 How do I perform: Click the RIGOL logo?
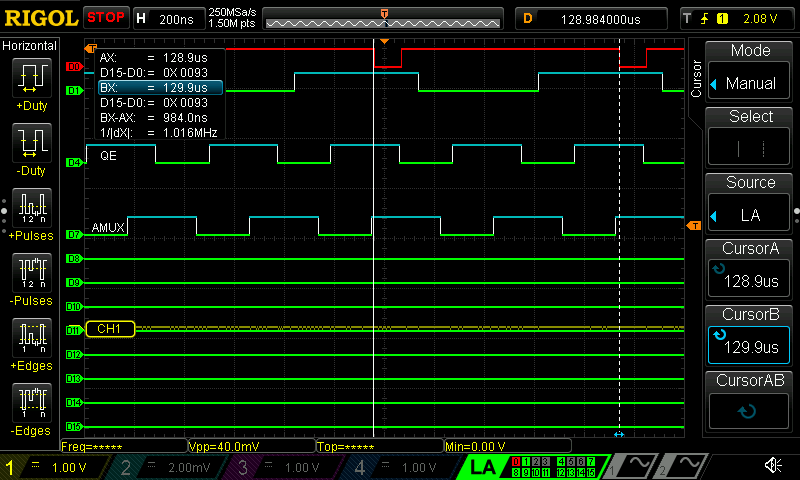coord(40,18)
